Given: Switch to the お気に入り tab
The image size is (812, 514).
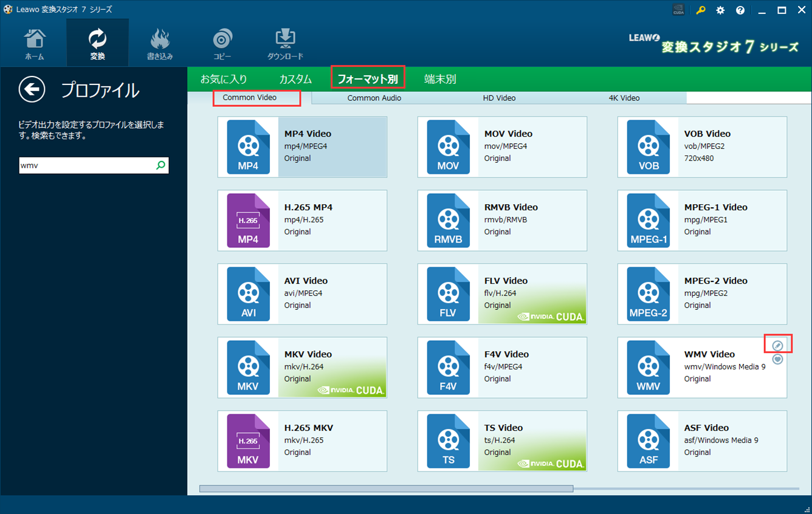Looking at the screenshot, I should point(224,79).
